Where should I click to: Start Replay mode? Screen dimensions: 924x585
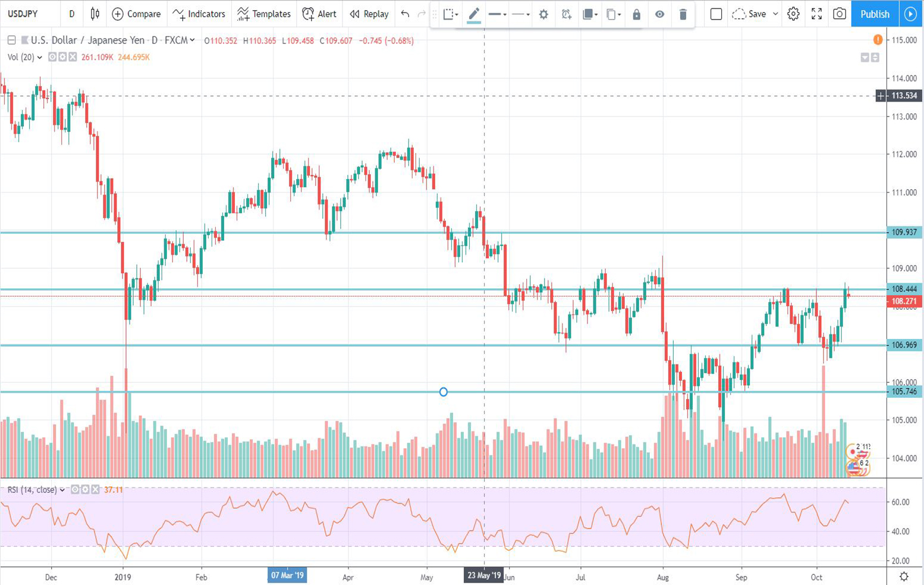[x=369, y=14]
